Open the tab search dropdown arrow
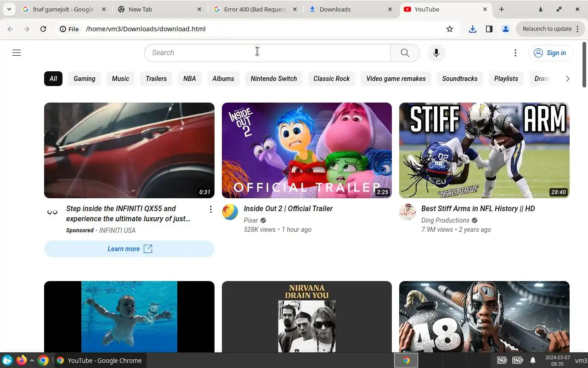 [x=9, y=9]
